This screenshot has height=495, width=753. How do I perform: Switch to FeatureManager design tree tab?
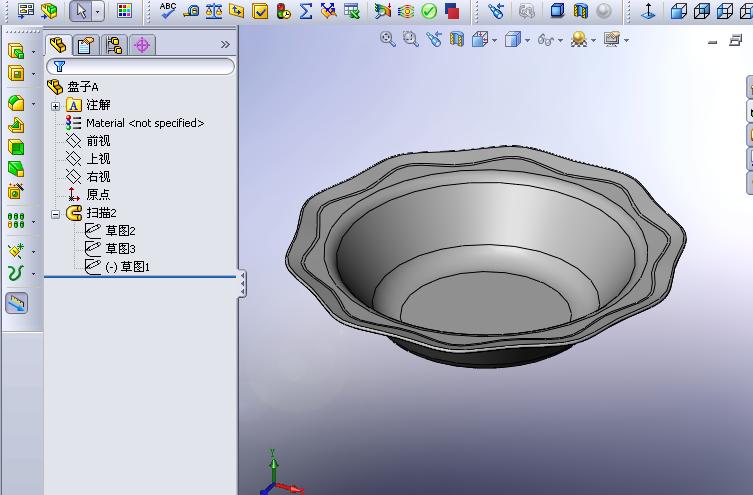click(x=59, y=45)
